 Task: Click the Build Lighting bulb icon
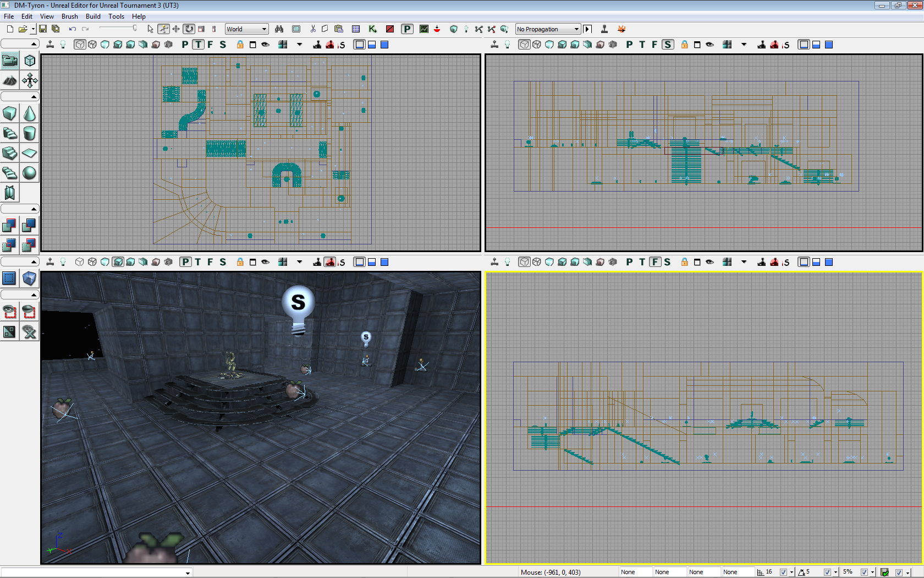(466, 29)
